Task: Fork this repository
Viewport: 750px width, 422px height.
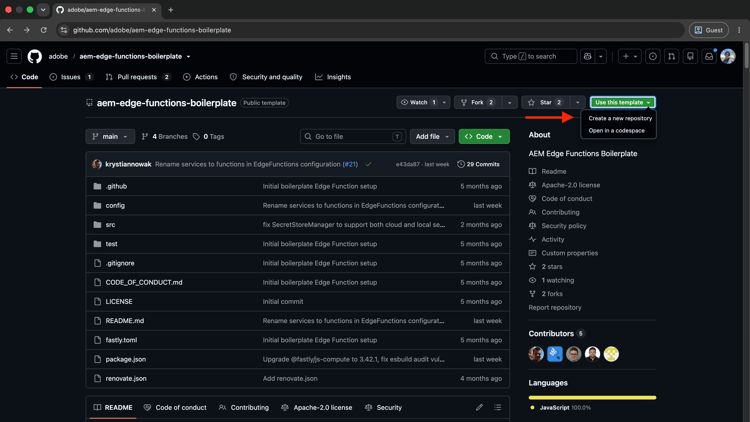Action: pos(477,102)
